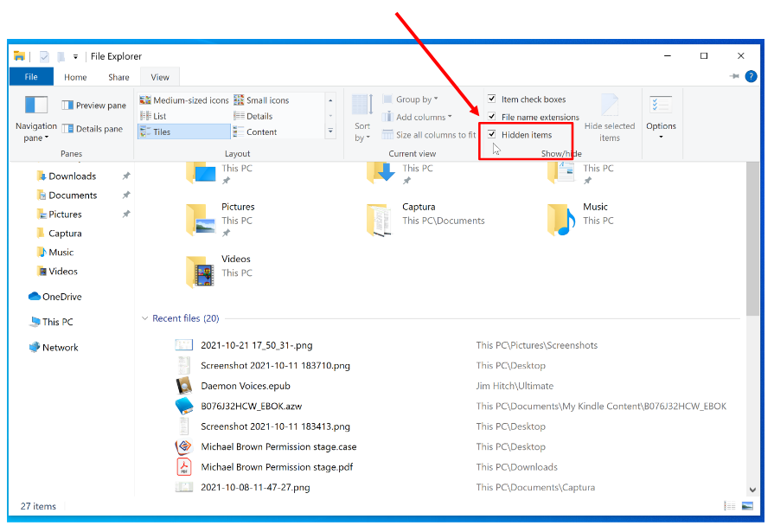Click Size all columns to fit
Image resolution: width=774 pixels, height=532 pixels.
[430, 135]
